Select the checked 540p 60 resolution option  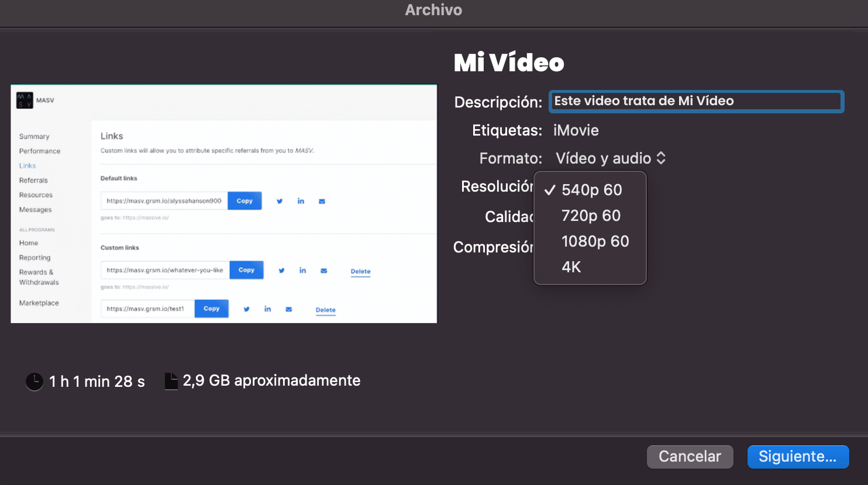[x=591, y=189]
